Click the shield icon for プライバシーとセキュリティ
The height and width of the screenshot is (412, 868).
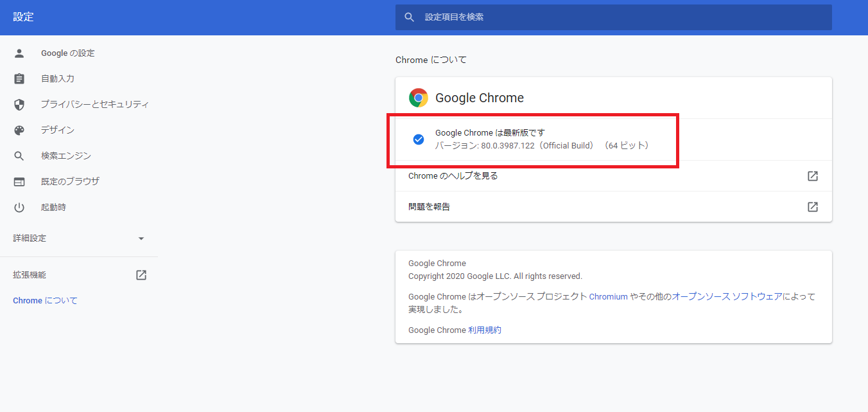coord(19,105)
